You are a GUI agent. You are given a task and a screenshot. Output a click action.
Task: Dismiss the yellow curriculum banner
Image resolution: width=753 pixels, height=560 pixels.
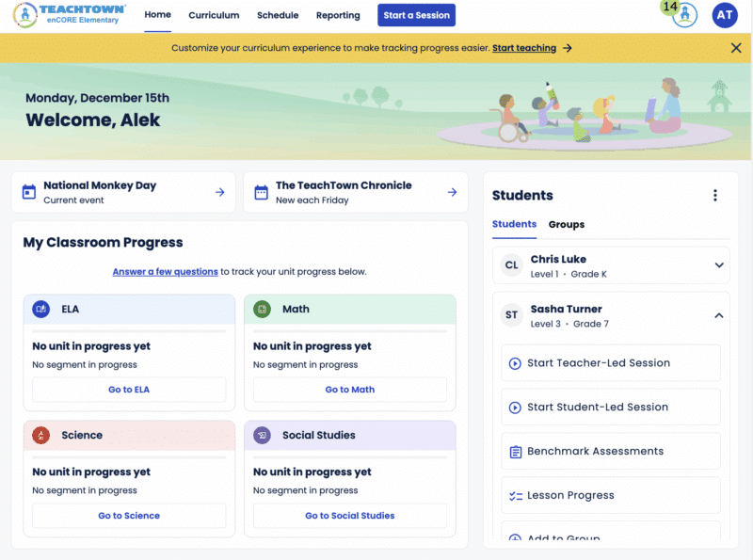point(736,48)
